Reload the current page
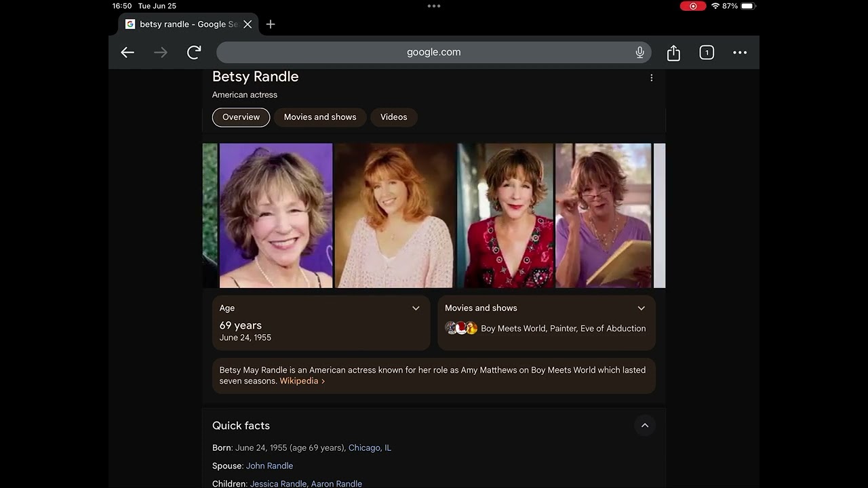The height and width of the screenshot is (488, 868). (x=194, y=52)
